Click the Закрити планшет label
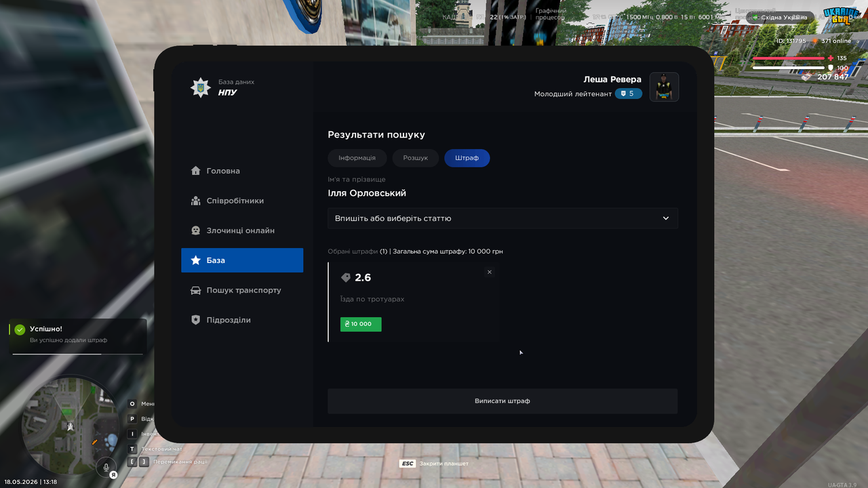The image size is (868, 488). point(444,464)
